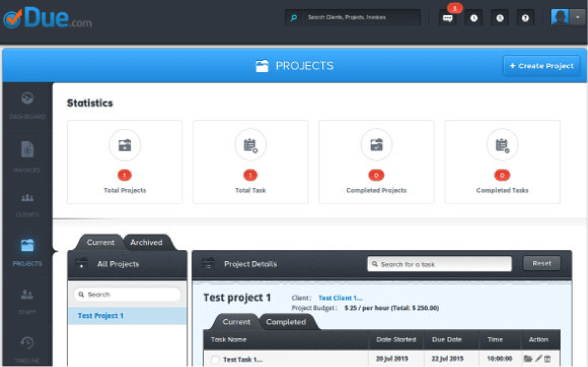The image size is (588, 367).
Task: Click the edit pencil icon for Test Task 1
Action: [x=538, y=359]
